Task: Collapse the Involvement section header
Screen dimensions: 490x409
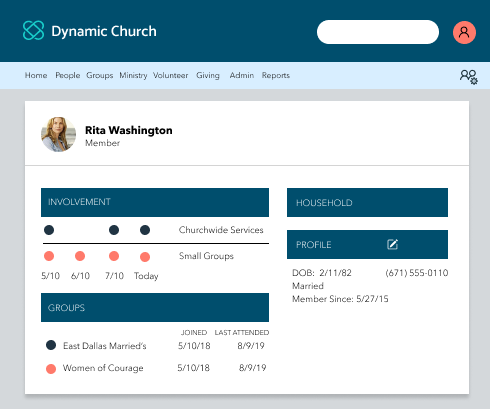Action: pyautogui.click(x=155, y=202)
